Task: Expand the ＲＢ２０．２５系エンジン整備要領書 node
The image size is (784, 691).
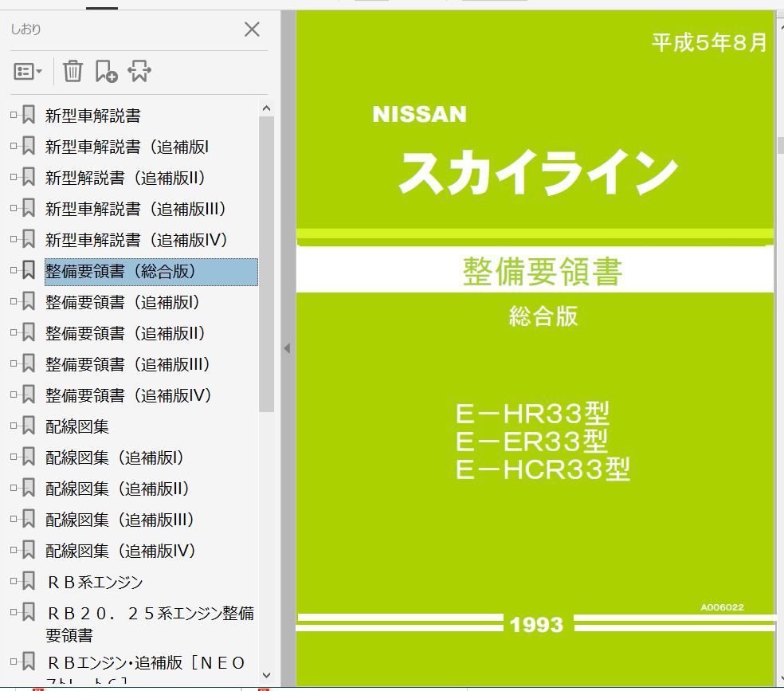Action: (x=14, y=612)
